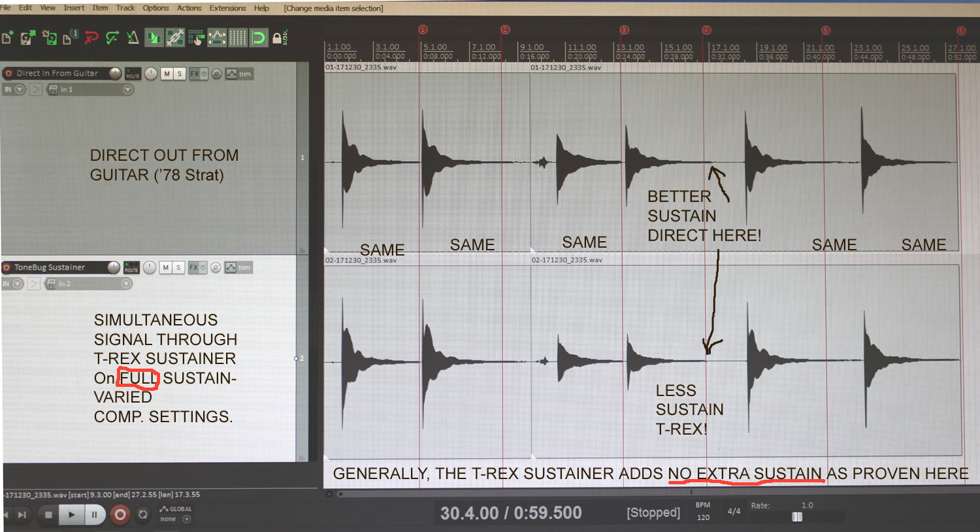Click timeline marker 4 in ruler
980x532 pixels.
coord(706,30)
